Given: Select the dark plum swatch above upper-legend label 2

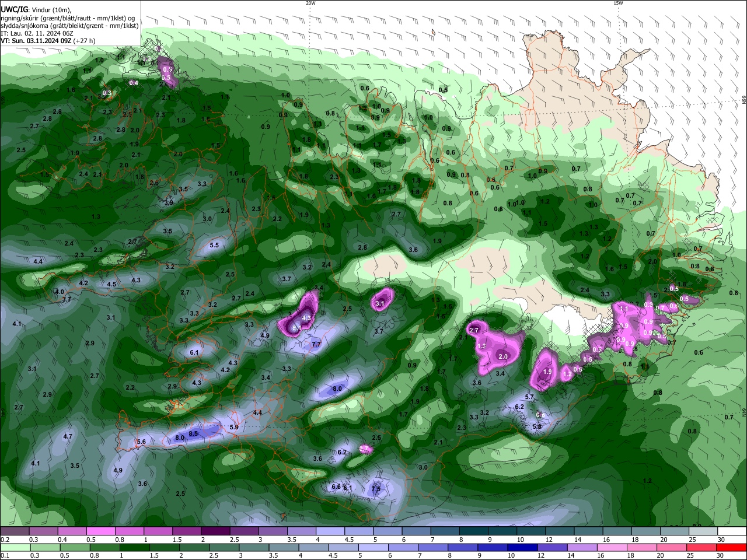Looking at the screenshot, I should pyautogui.click(x=215, y=531).
